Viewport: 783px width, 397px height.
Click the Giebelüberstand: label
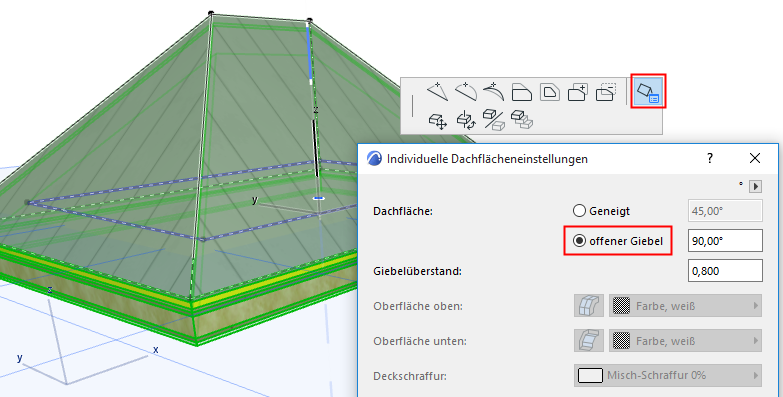[417, 271]
